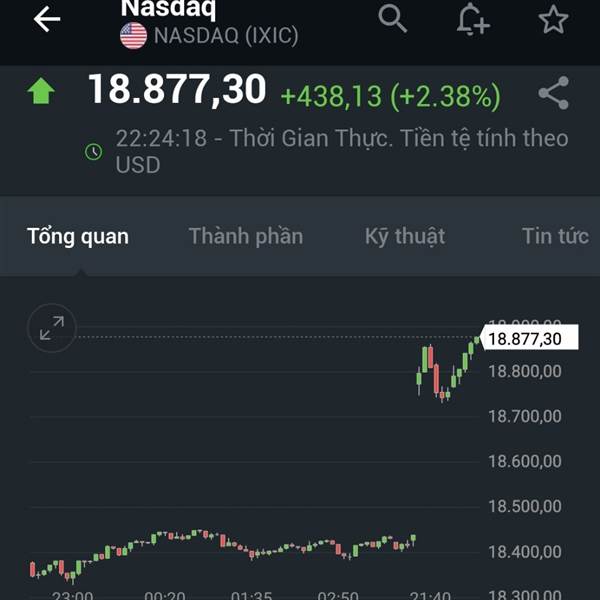
Task: Expand the chart to fullscreen
Action: tap(52, 328)
